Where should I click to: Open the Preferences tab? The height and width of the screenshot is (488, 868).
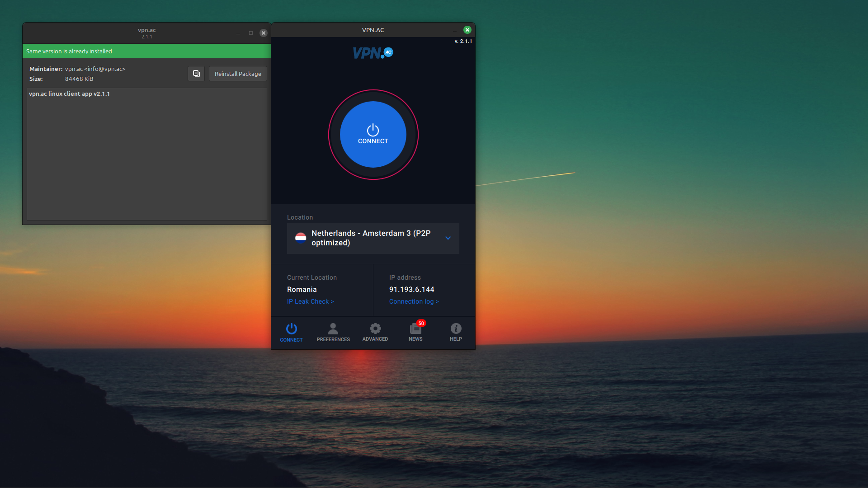pyautogui.click(x=333, y=333)
